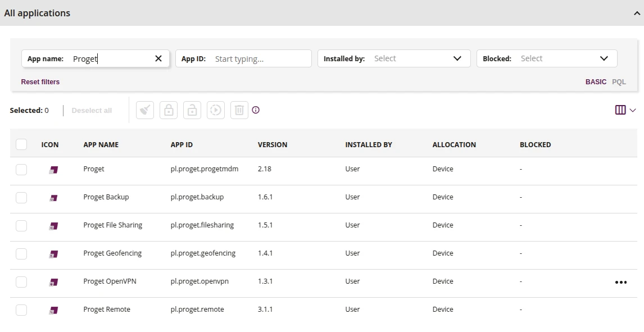Click the Proget Remote app icon
The width and height of the screenshot is (644, 332).
[53, 310]
